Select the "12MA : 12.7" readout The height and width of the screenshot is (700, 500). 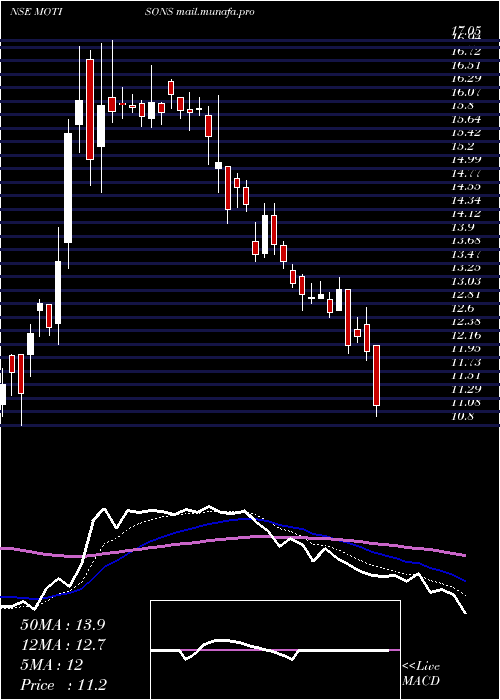pos(63,645)
